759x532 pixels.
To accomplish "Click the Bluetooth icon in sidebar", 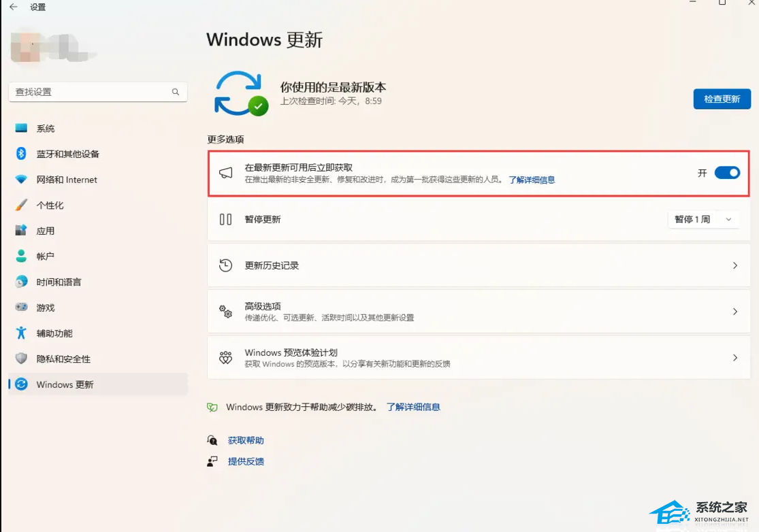I will pyautogui.click(x=21, y=153).
